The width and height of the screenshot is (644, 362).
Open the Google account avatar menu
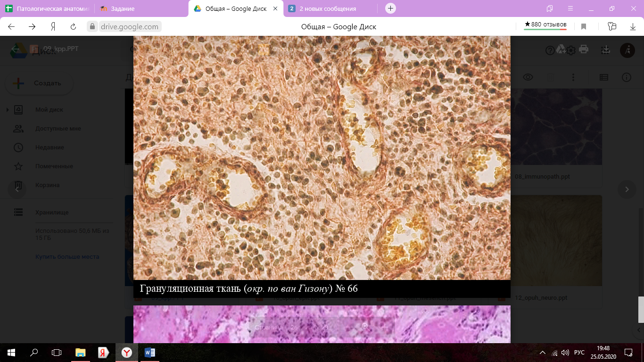pyautogui.click(x=627, y=50)
